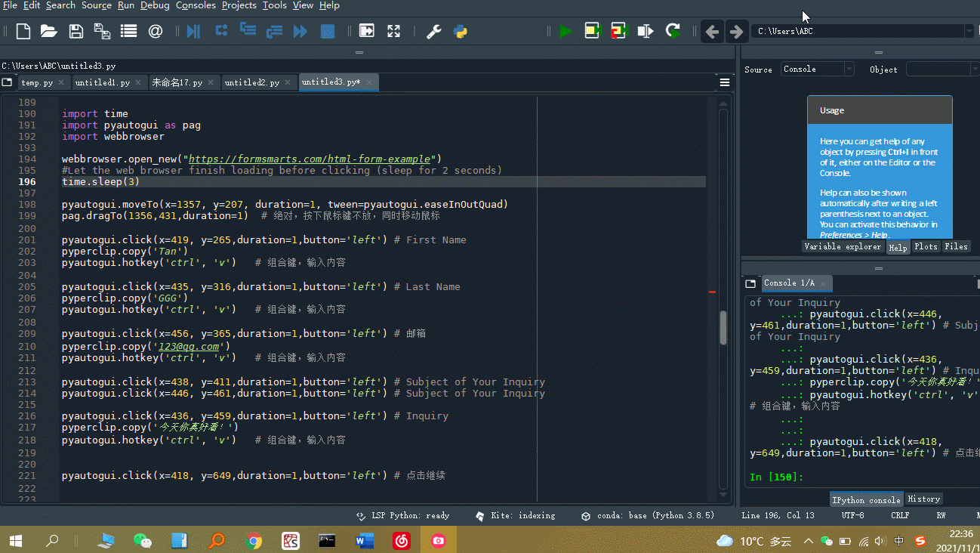Continue debugging with the double-arrow icon
Screen dimensions: 980x553
pos(300,31)
